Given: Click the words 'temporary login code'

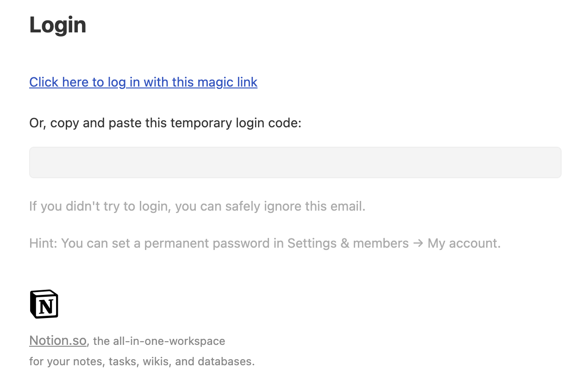Looking at the screenshot, I should (236, 123).
